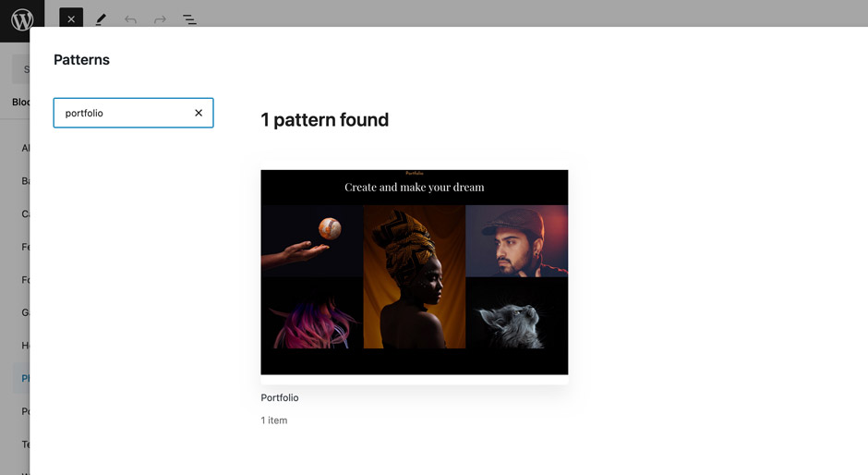Click inside the patterns search field
Viewport: 868px width, 475px height.
[x=125, y=113]
